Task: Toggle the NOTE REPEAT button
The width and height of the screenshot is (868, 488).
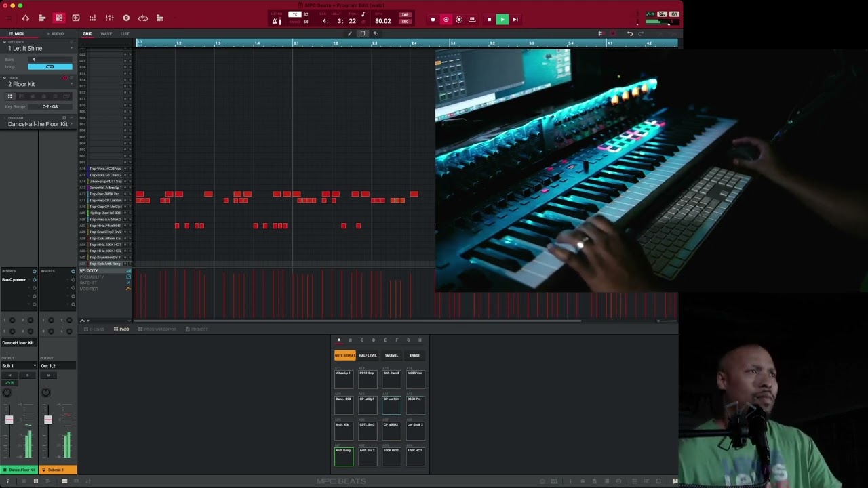Action: click(344, 355)
